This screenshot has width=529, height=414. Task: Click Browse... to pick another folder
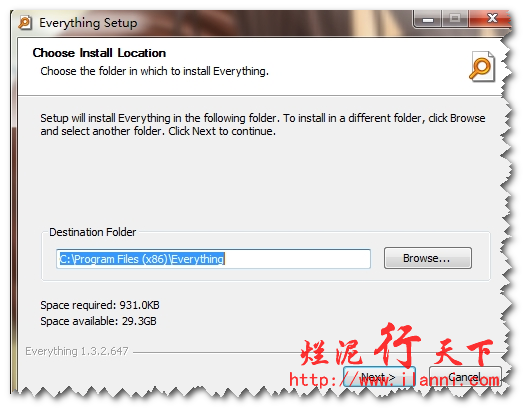pyautogui.click(x=427, y=258)
